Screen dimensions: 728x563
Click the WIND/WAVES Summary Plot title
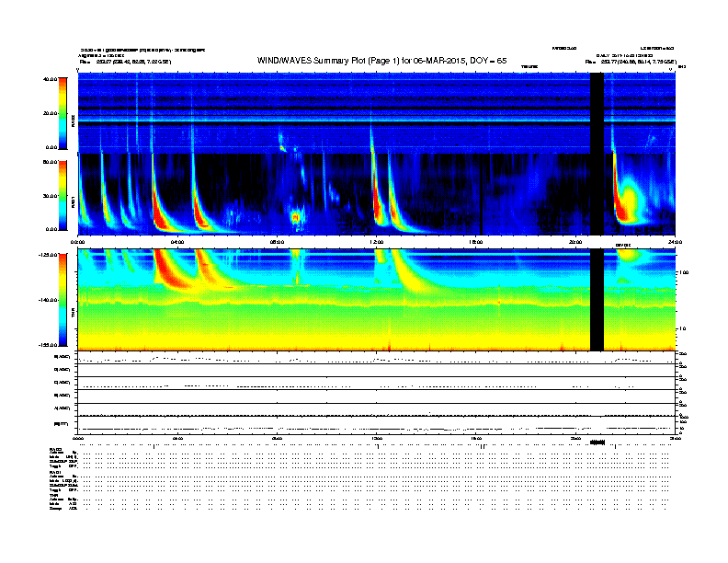click(x=381, y=61)
